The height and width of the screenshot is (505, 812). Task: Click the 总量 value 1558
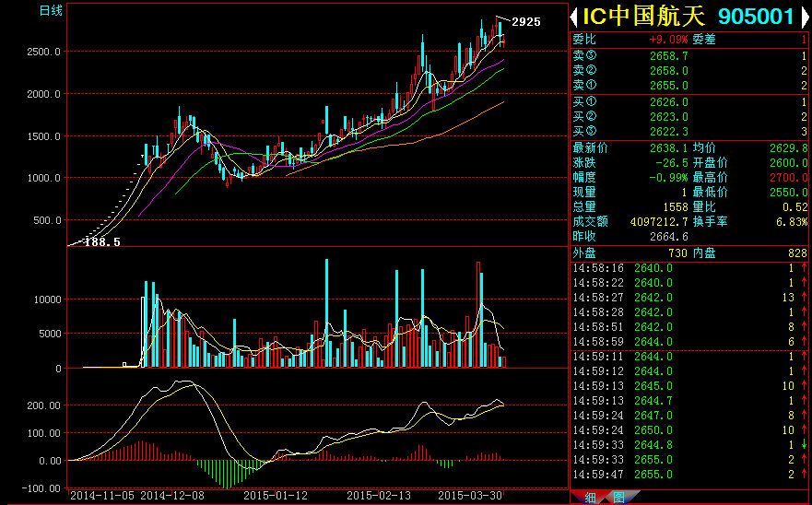[x=676, y=207]
